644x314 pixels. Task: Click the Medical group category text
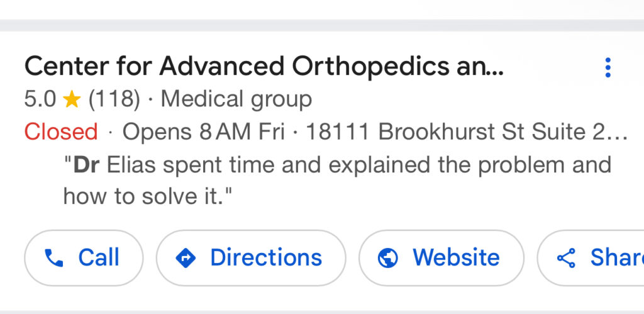click(236, 99)
